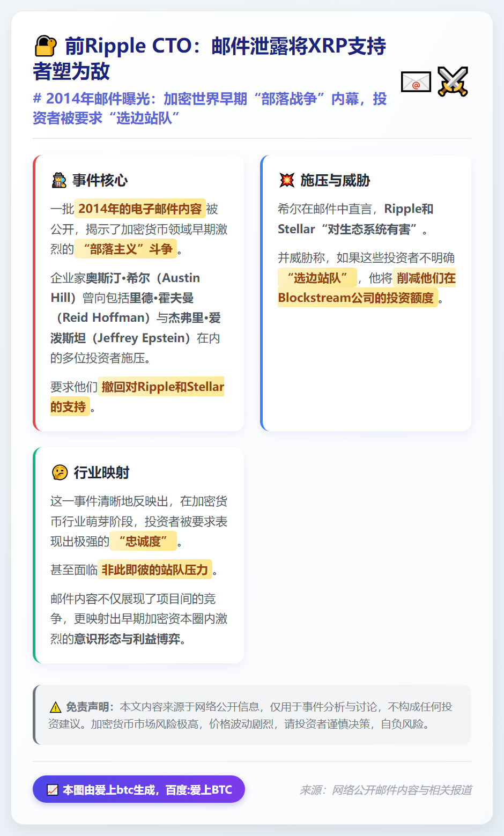Click the subtitle starting # 2014年邮件曝光
This screenshot has height=836, width=504.
(x=210, y=108)
